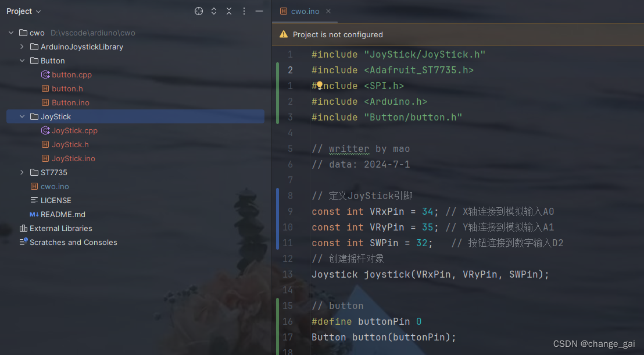The height and width of the screenshot is (355, 644).
Task: Select button.cpp file in tree
Action: click(x=71, y=74)
